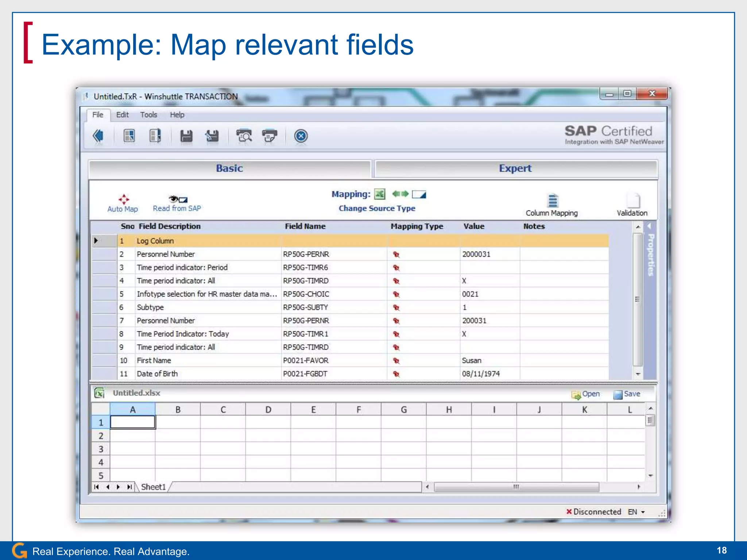Screen dimensions: 747x560
Task: Click the green mapping direction arrows
Action: pos(400,194)
